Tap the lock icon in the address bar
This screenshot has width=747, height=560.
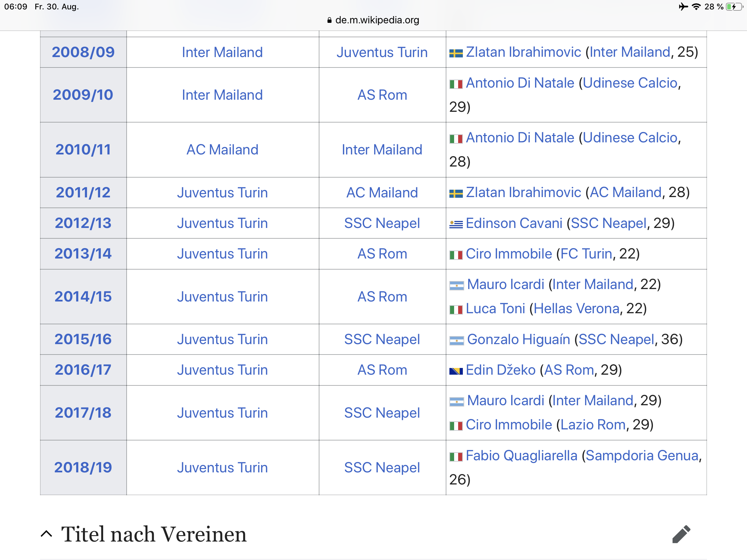click(329, 20)
